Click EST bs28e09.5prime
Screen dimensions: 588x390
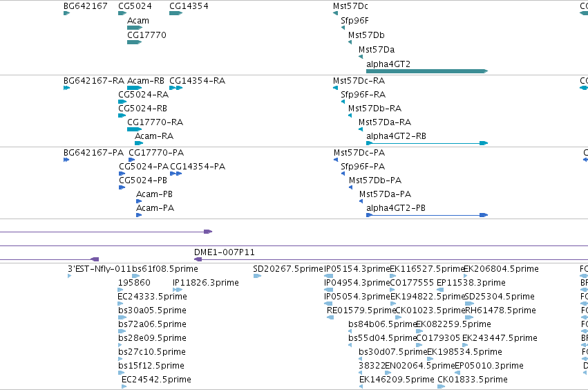152,338
